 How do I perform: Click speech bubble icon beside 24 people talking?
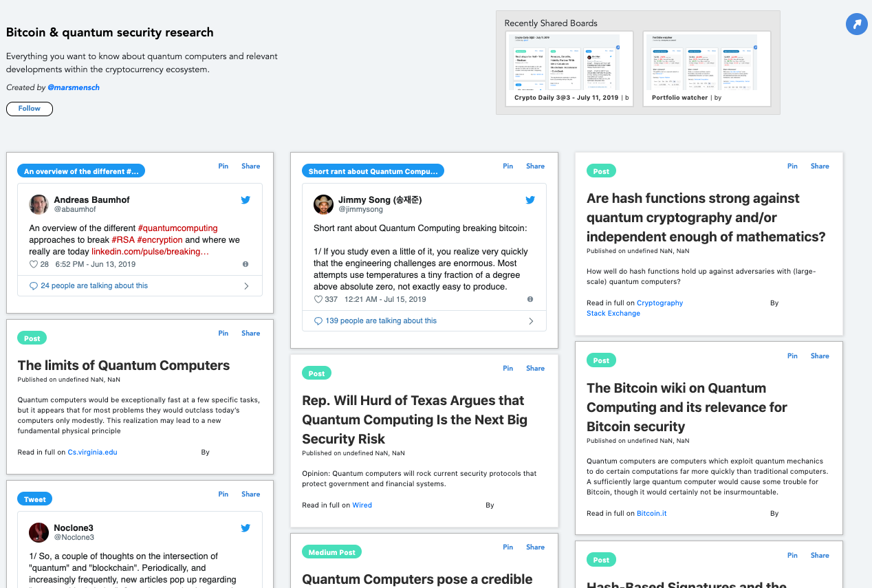tap(34, 286)
